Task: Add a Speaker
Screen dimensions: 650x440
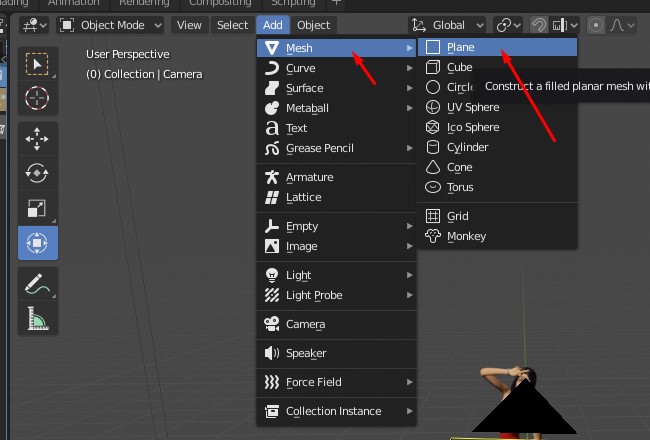Action: (337, 353)
